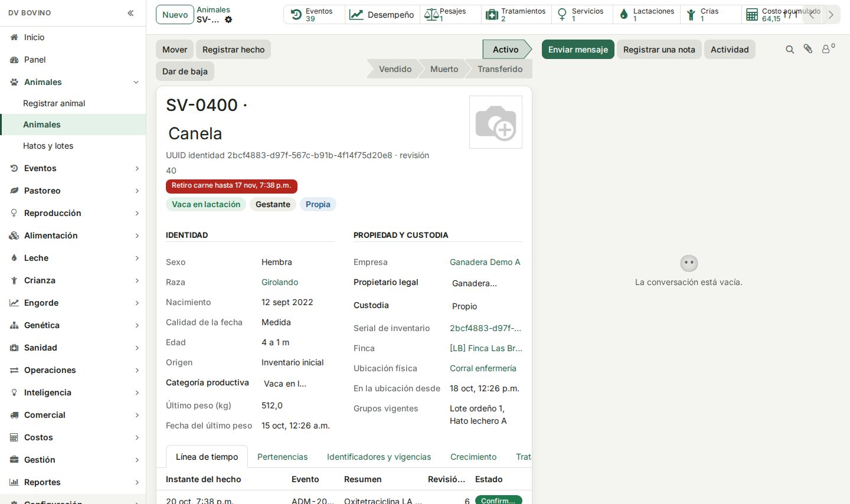Select Hatos y lotes menu item
Viewport: 850px width, 504px height.
tap(48, 146)
